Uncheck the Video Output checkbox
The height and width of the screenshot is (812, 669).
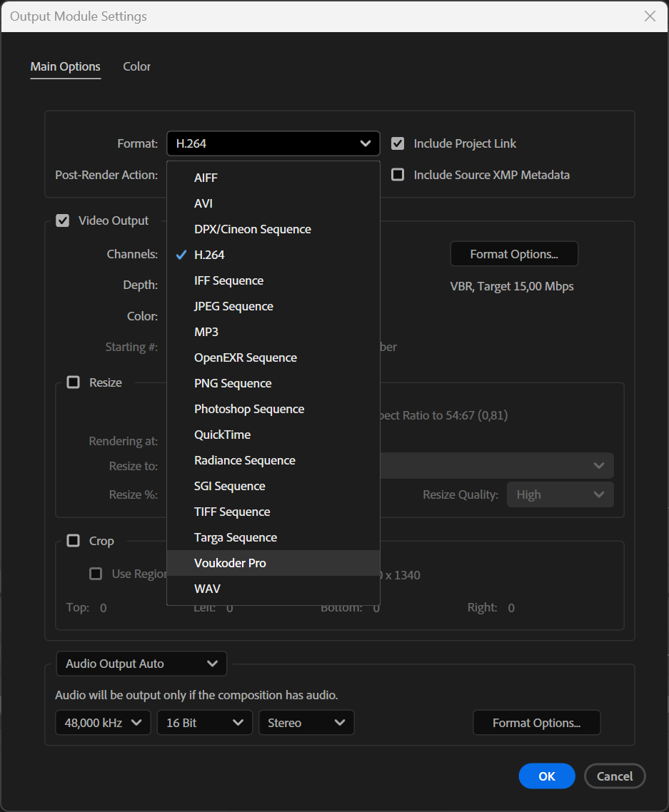pyautogui.click(x=63, y=220)
